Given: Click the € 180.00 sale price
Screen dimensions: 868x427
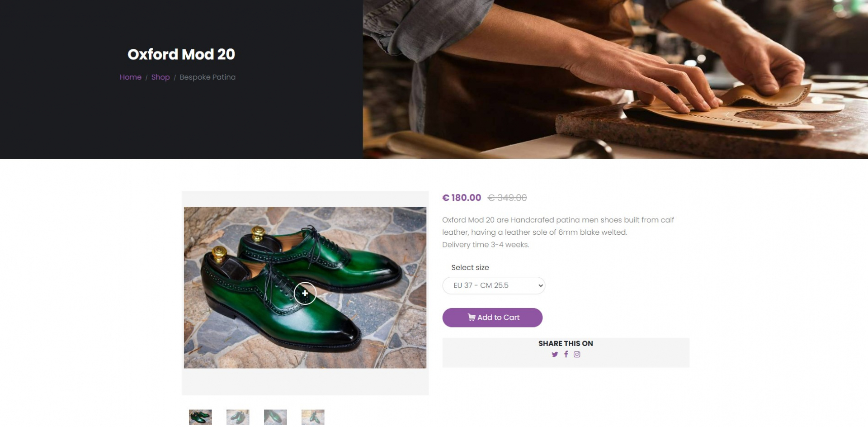Looking at the screenshot, I should pos(462,198).
